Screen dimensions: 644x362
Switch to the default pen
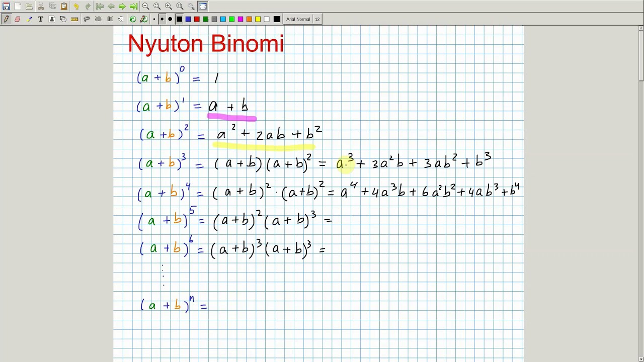tap(133, 19)
